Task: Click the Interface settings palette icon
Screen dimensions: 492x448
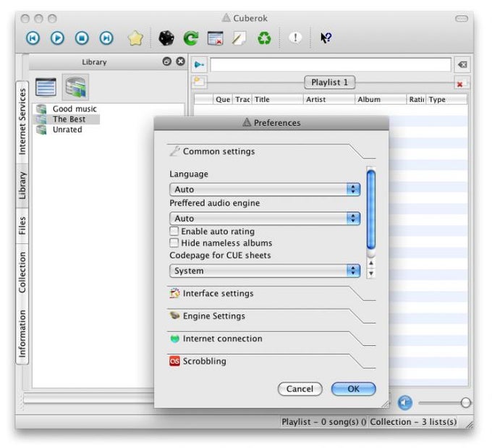Action: click(x=174, y=293)
